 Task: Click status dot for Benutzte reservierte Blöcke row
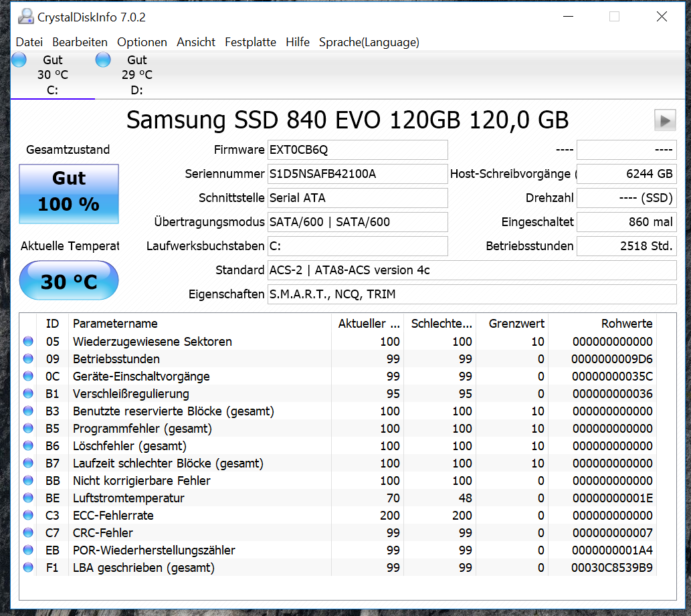pos(28,411)
